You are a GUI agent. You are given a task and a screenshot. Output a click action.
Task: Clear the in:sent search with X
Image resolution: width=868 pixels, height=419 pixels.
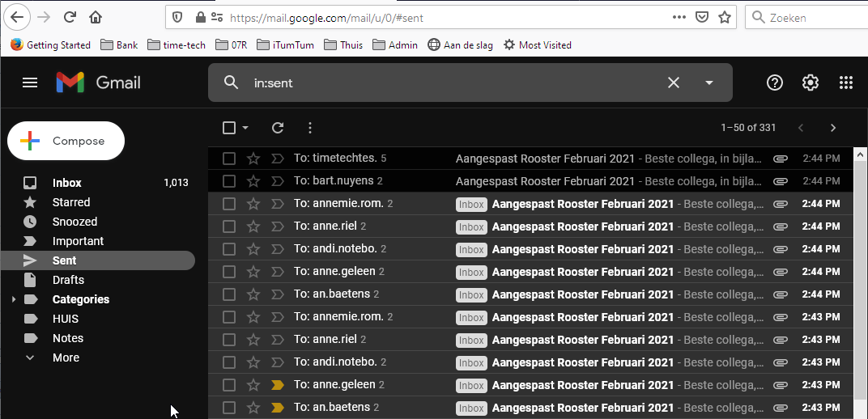[x=673, y=83]
